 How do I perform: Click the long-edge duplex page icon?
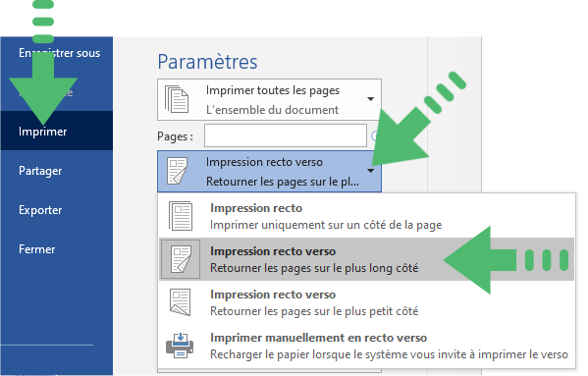(x=181, y=259)
